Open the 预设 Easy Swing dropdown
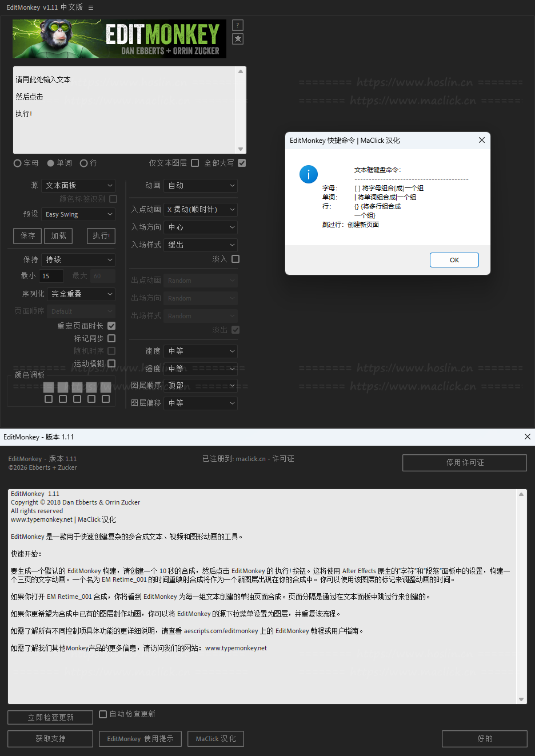This screenshot has width=535, height=756. 78,214
